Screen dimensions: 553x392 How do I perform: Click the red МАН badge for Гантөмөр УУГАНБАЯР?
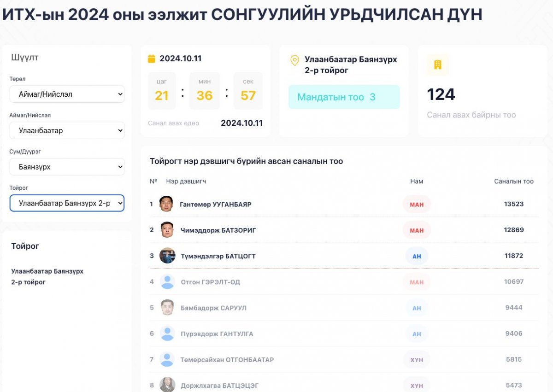click(417, 204)
